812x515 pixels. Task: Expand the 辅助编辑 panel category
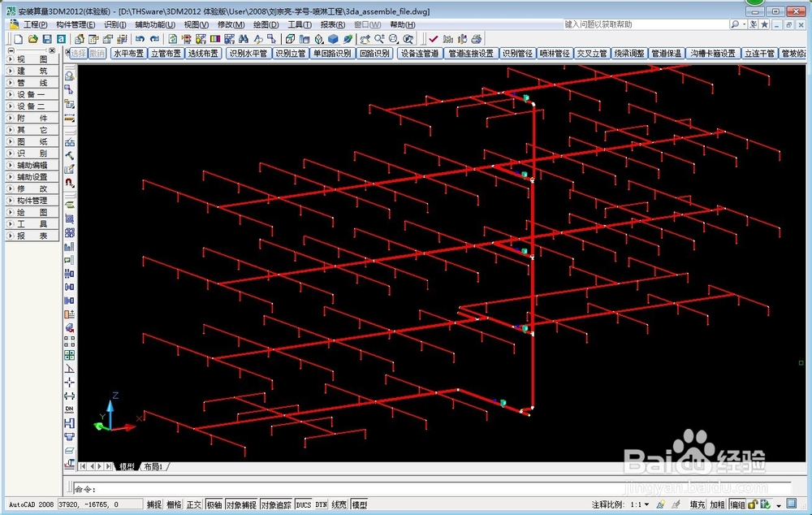(32, 165)
